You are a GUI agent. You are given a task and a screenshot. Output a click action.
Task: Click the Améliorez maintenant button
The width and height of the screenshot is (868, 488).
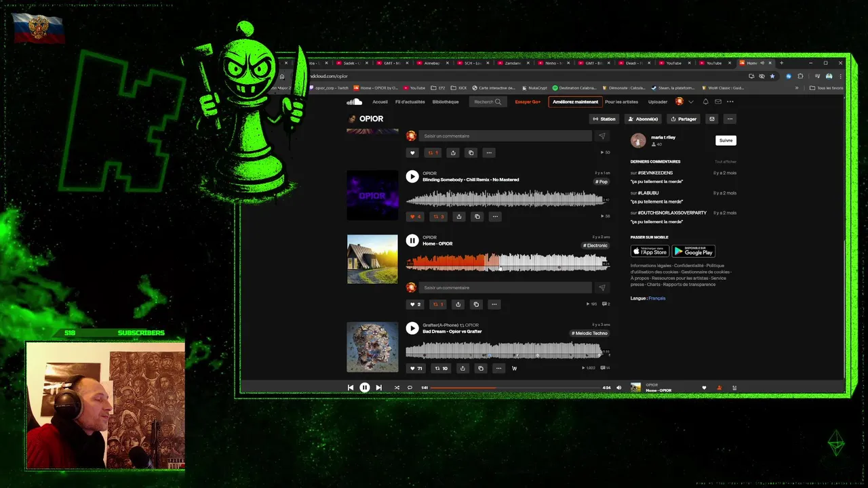pyautogui.click(x=575, y=102)
